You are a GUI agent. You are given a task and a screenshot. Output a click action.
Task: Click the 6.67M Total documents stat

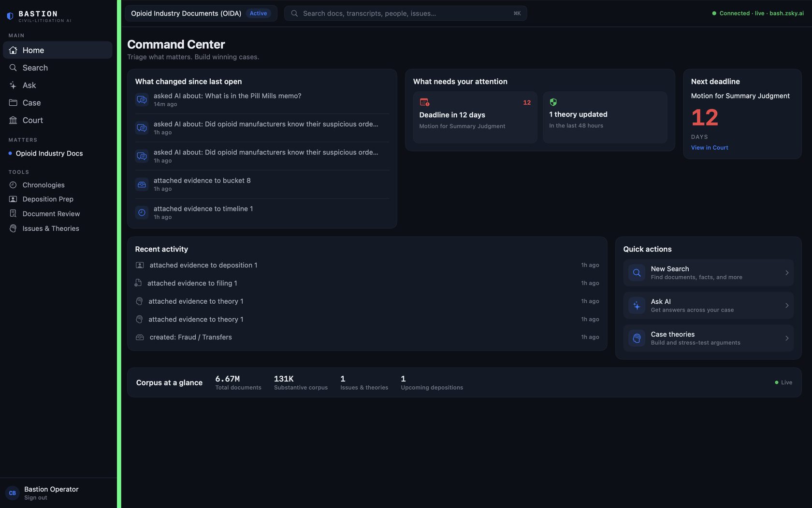click(x=238, y=382)
